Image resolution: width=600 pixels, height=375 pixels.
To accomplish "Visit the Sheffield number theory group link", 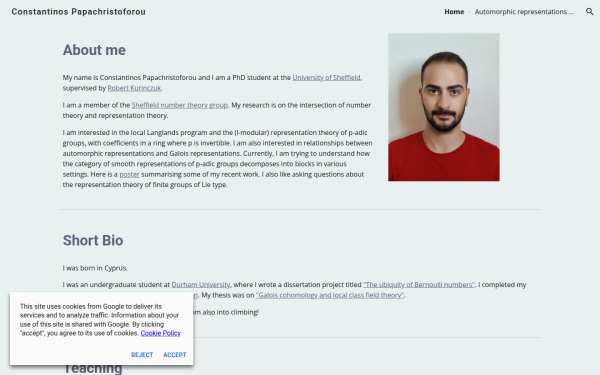I will tap(179, 105).
